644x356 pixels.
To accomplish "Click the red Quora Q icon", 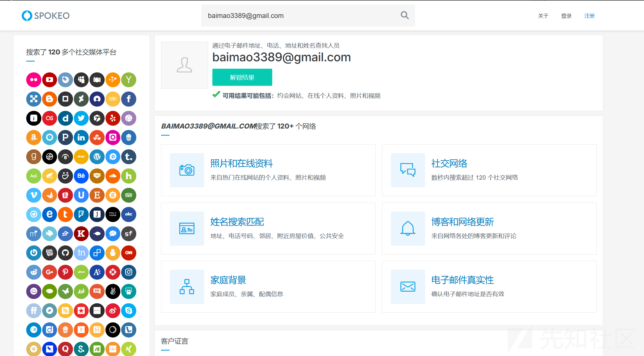I will pos(65,349).
